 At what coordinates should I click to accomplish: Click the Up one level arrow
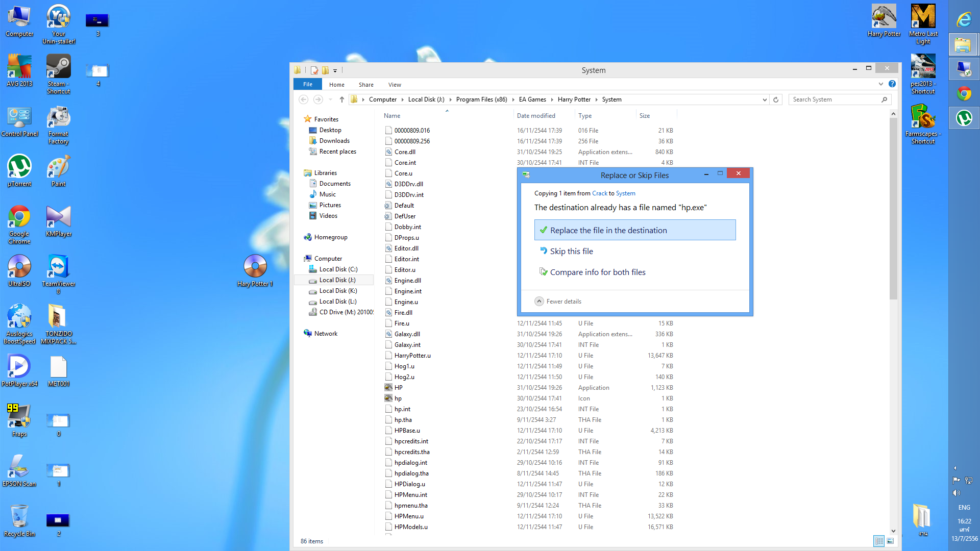pos(341,99)
